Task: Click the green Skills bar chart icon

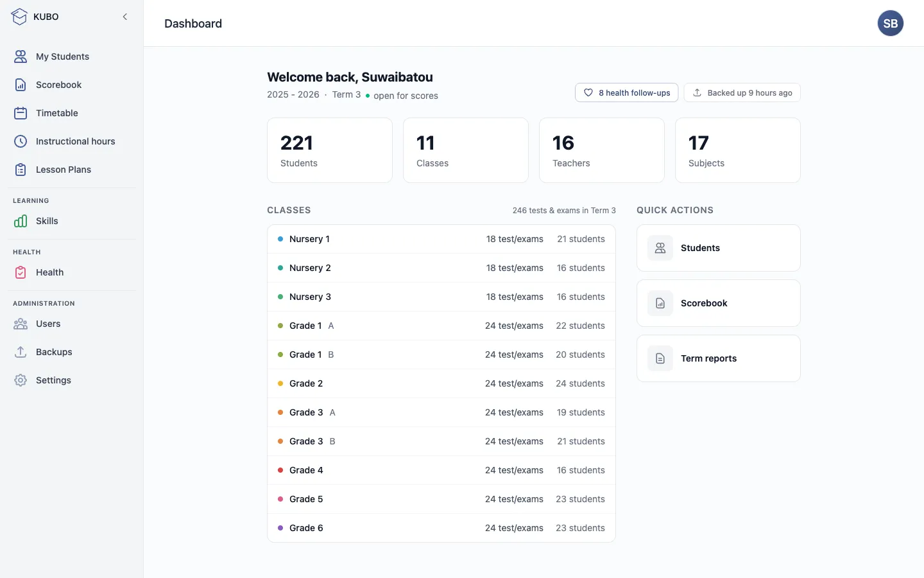Action: pyautogui.click(x=21, y=221)
